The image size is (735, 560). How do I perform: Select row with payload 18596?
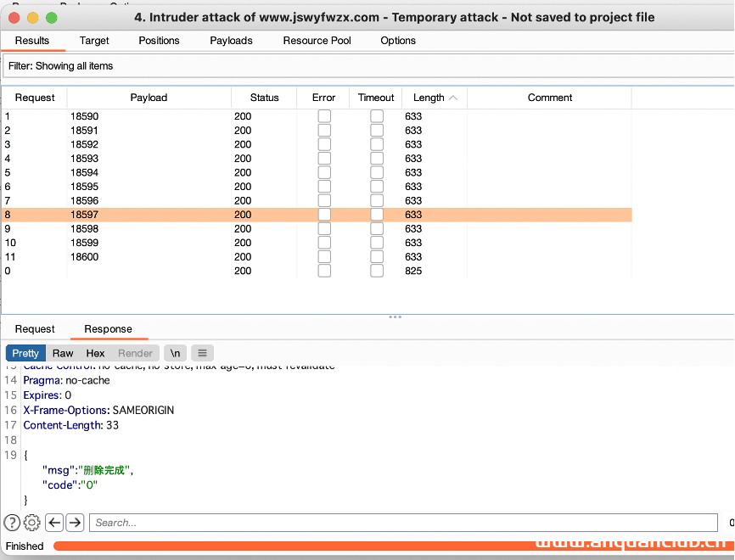pyautogui.click(x=317, y=200)
